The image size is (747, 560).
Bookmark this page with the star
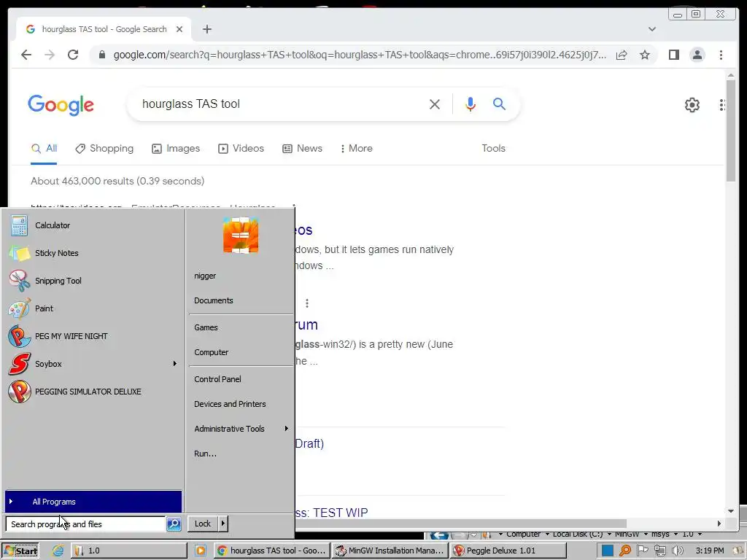(645, 55)
